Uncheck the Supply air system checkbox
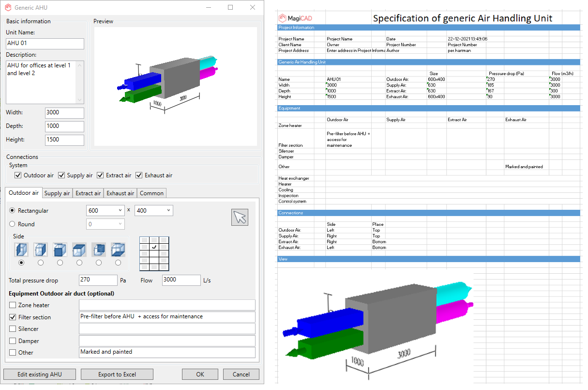The width and height of the screenshot is (588, 390). (x=61, y=175)
